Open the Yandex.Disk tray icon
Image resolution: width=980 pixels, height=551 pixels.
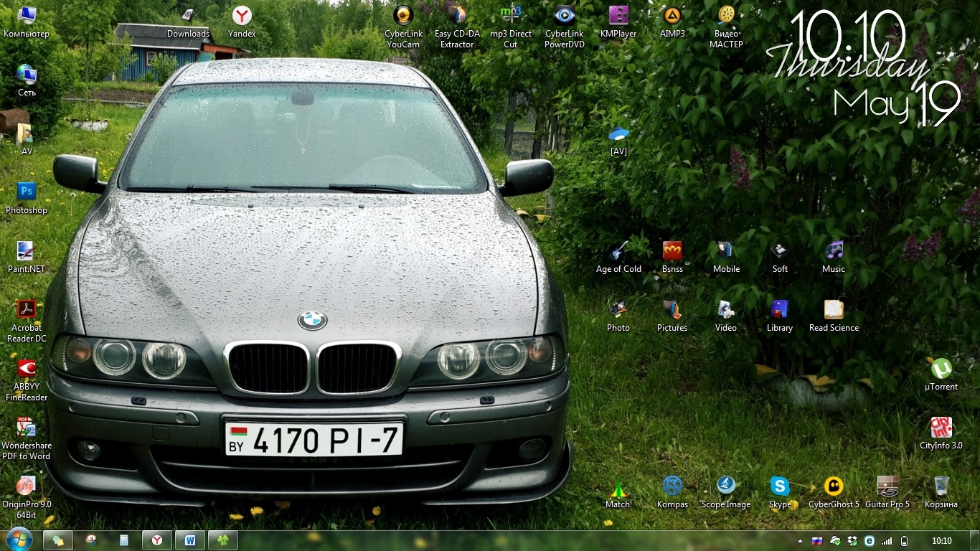point(835,541)
